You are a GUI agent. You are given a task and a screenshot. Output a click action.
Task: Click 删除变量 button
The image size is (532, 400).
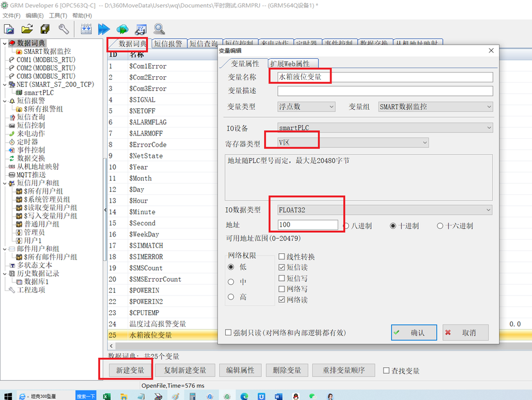point(286,370)
